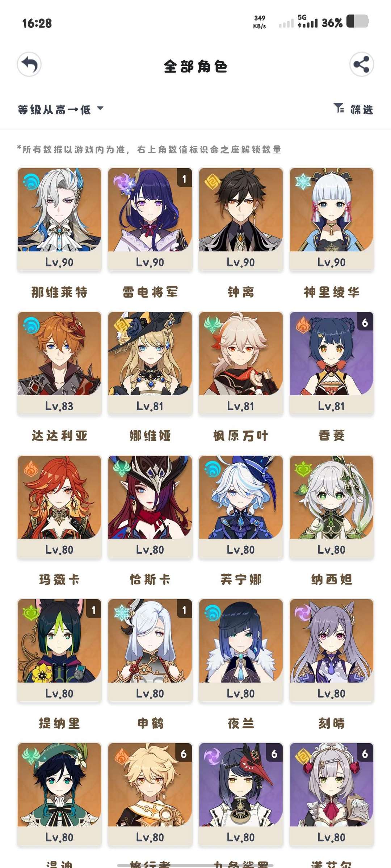
Task: Open 娜维娅 character card
Action: (150, 363)
